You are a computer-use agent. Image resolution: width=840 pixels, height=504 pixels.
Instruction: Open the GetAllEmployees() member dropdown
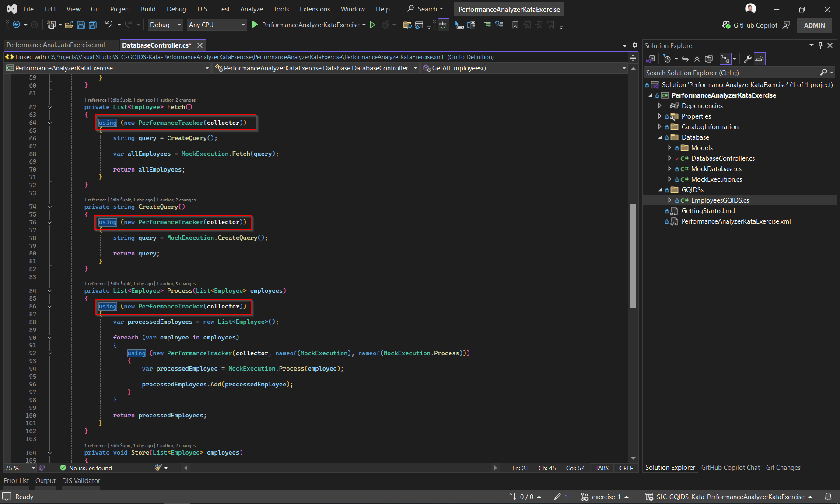(524, 68)
